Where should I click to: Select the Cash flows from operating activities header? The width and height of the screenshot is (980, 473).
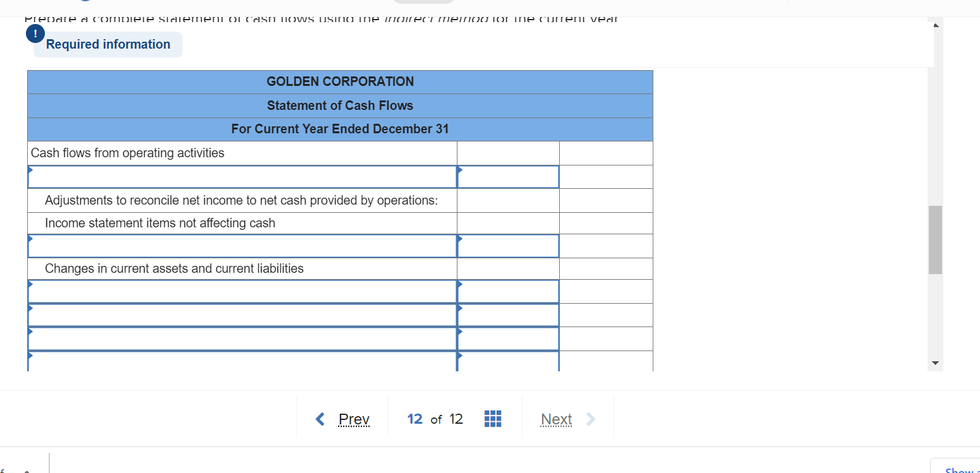pyautogui.click(x=128, y=153)
